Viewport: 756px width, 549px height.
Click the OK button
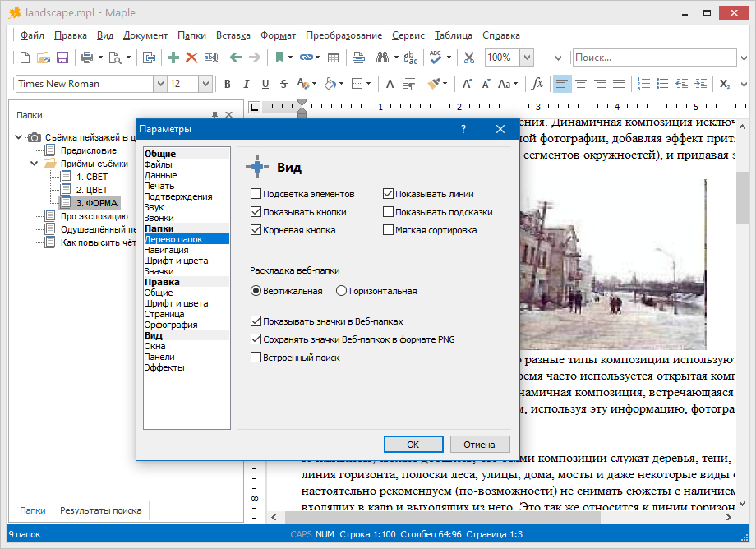click(x=413, y=444)
